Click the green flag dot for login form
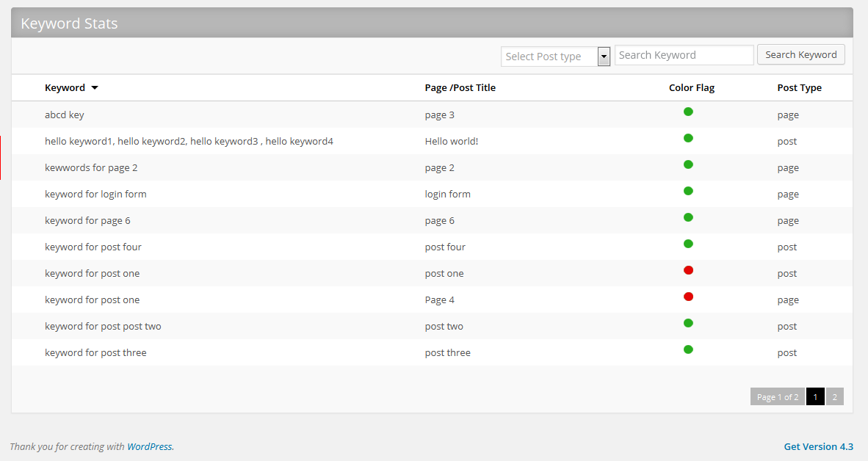This screenshot has width=868, height=461. [688, 191]
